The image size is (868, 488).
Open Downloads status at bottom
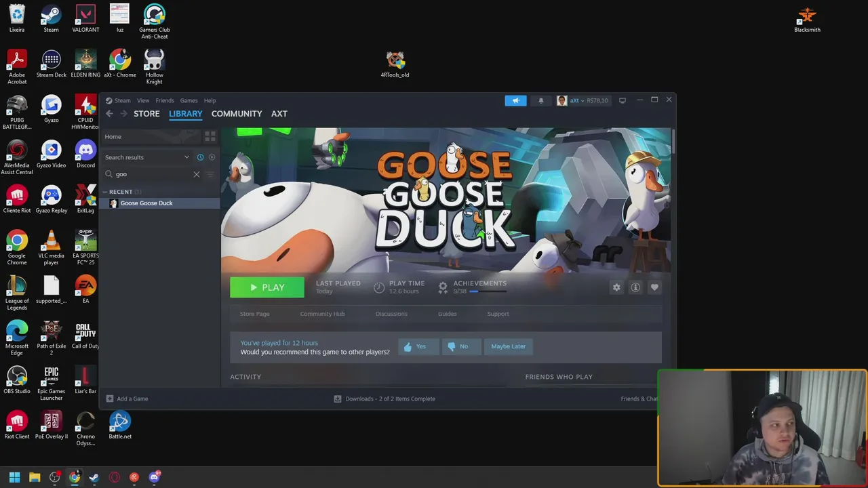tap(384, 399)
